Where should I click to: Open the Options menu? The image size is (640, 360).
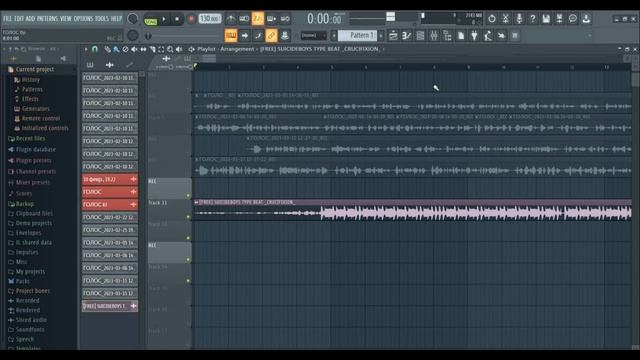pyautogui.click(x=84, y=19)
